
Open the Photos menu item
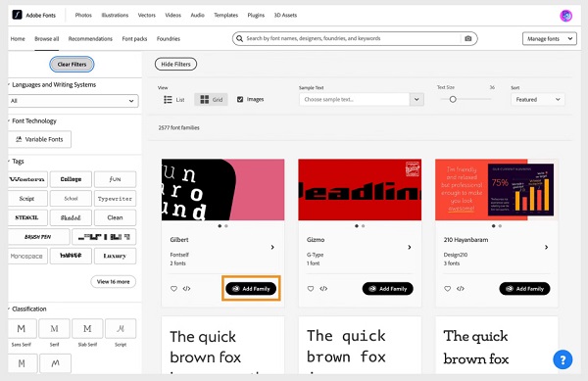83,16
